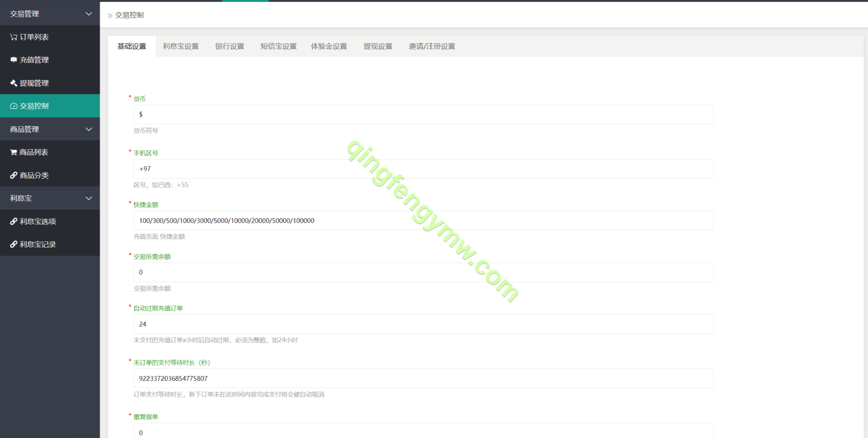Select 交易控制 sidebar entry
This screenshot has height=438, width=868.
50,106
